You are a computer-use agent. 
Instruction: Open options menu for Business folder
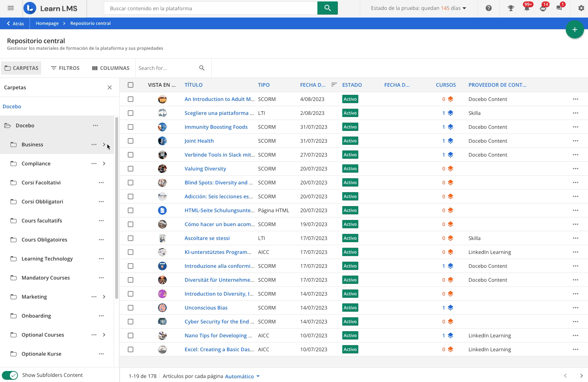pos(94,145)
